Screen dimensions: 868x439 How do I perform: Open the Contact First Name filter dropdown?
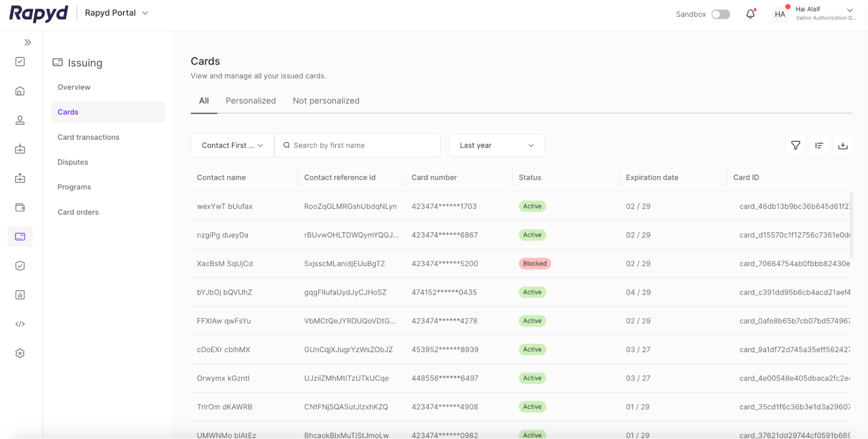[x=232, y=145]
